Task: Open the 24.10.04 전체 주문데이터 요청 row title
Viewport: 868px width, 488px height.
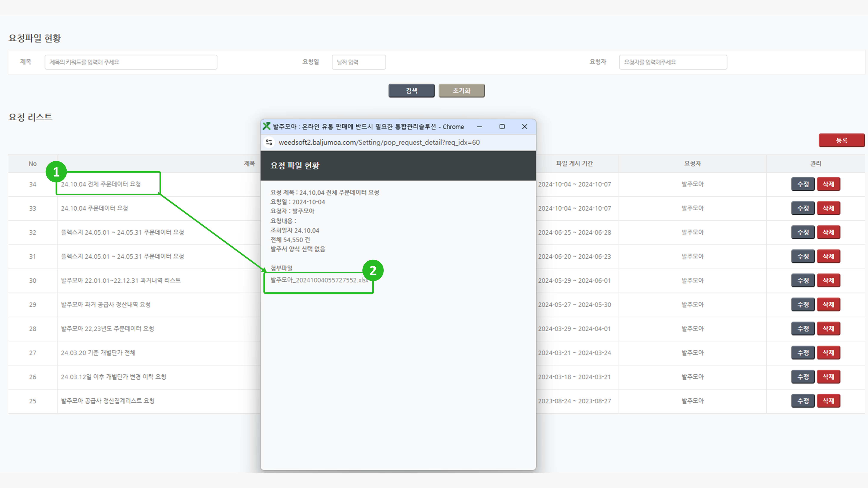Action: pyautogui.click(x=101, y=184)
